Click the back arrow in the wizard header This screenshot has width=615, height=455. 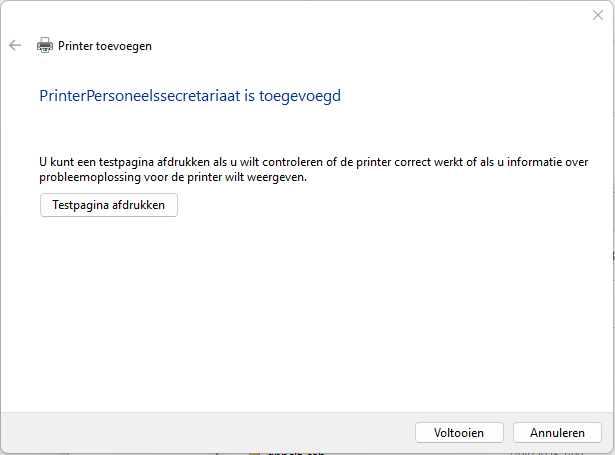pyautogui.click(x=15, y=45)
